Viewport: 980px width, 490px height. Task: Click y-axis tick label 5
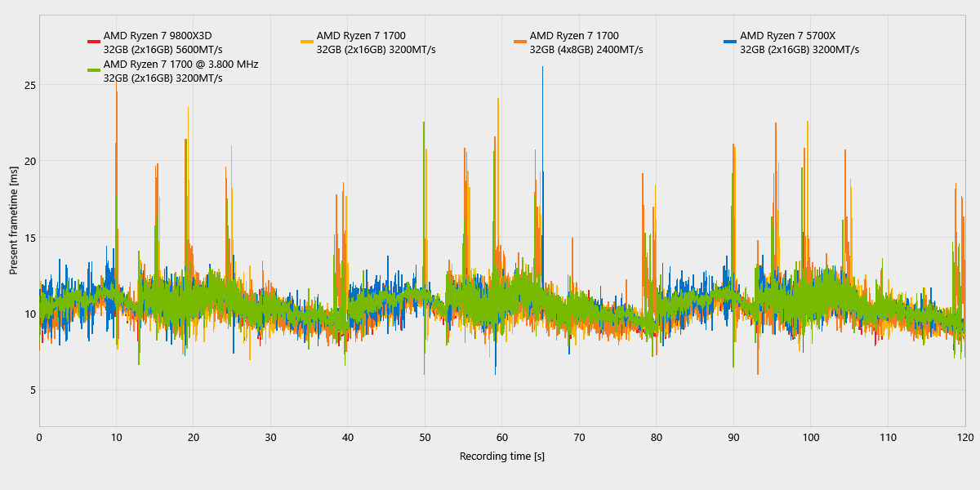33,390
